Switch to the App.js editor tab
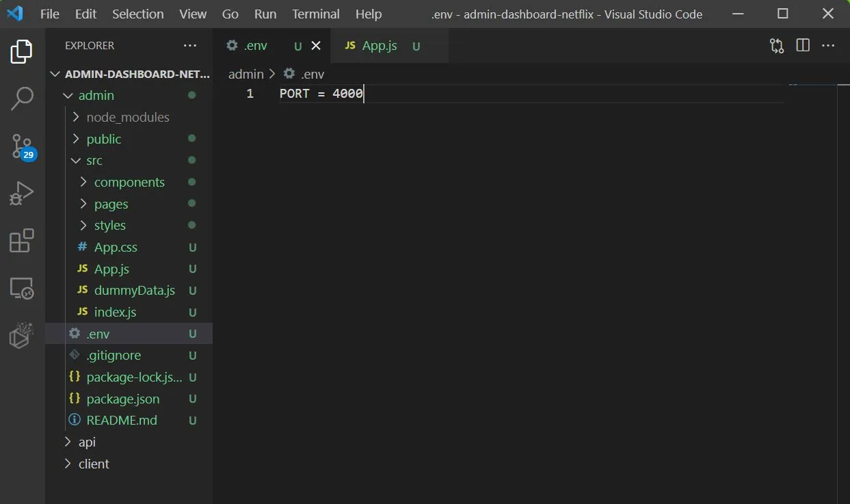 (389, 46)
